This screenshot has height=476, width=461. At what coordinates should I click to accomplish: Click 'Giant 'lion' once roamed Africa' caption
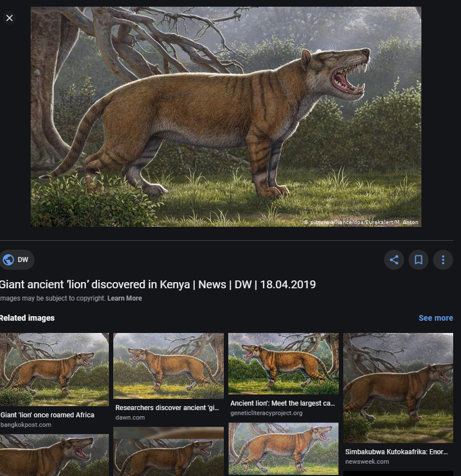47,415
